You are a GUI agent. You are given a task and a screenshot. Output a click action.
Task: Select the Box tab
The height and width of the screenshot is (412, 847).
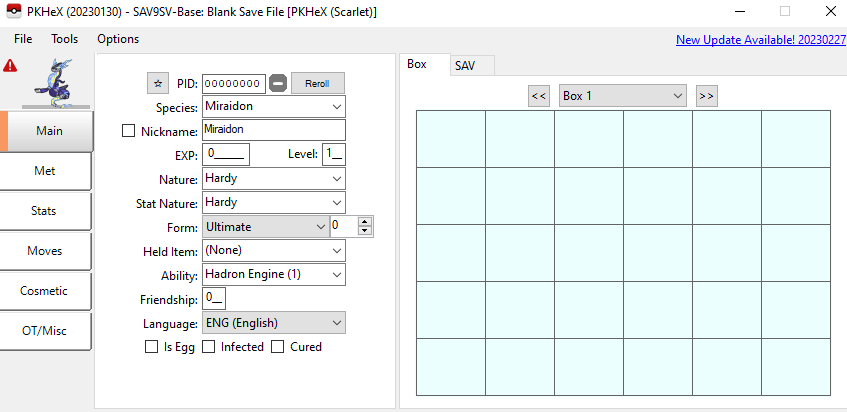pyautogui.click(x=425, y=64)
